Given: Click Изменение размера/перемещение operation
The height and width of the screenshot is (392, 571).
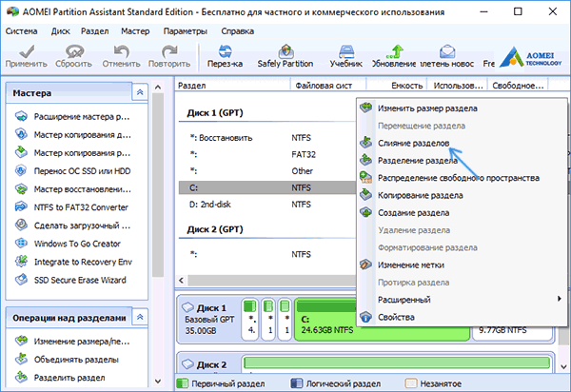Looking at the screenshot, I should point(72,342).
